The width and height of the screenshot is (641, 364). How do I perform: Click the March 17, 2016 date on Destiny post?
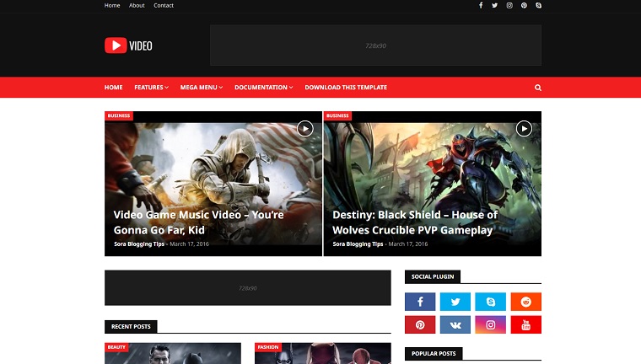coord(408,244)
